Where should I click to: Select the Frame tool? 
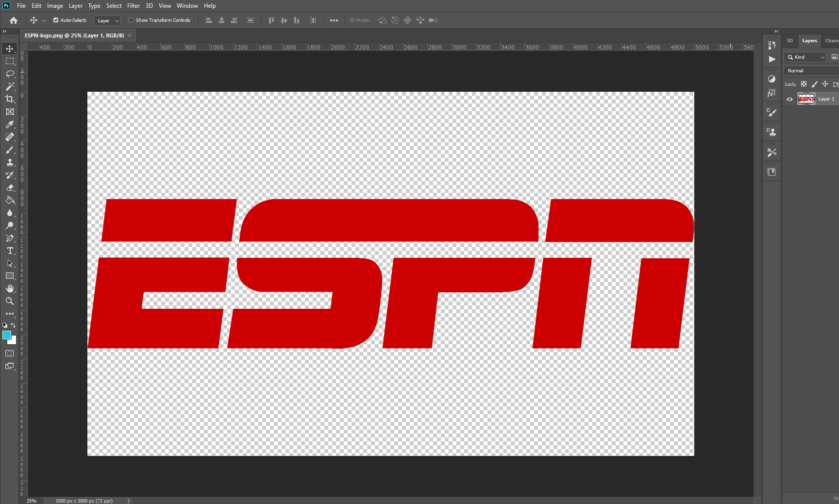[x=10, y=112]
